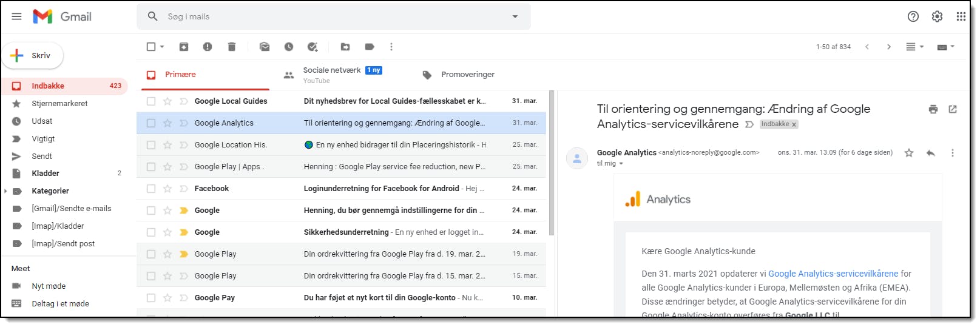980x327 pixels.
Task: Open the Google Analytics-servicevilkårene link
Action: (x=833, y=274)
